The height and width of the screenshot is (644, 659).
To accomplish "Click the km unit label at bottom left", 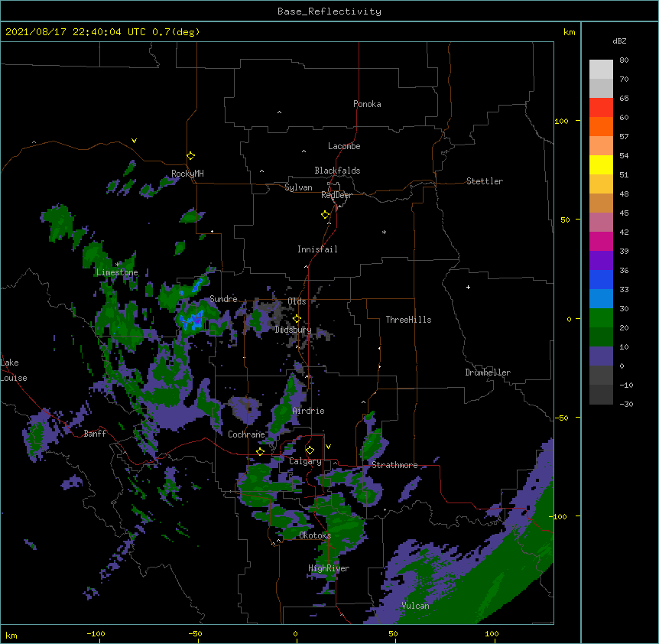I will point(11,635).
